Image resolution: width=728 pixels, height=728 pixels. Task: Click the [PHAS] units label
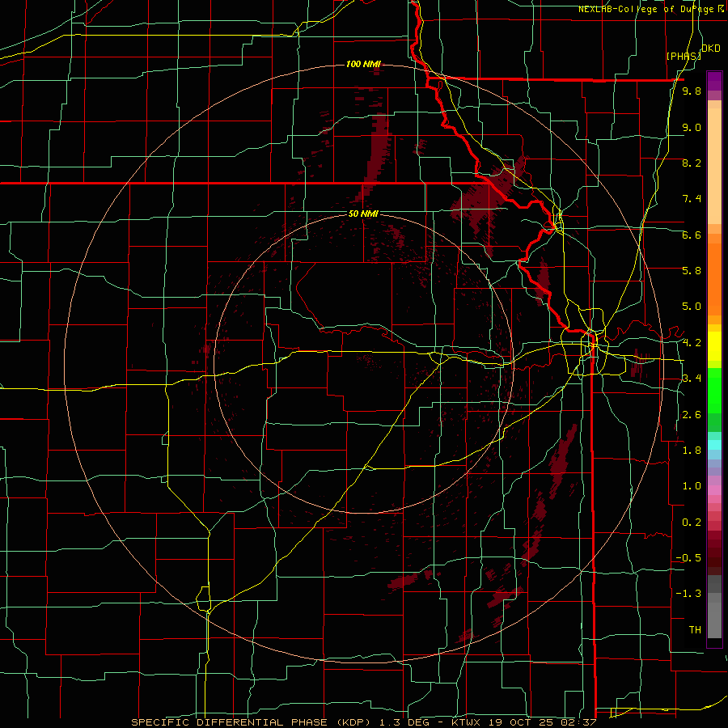[684, 57]
